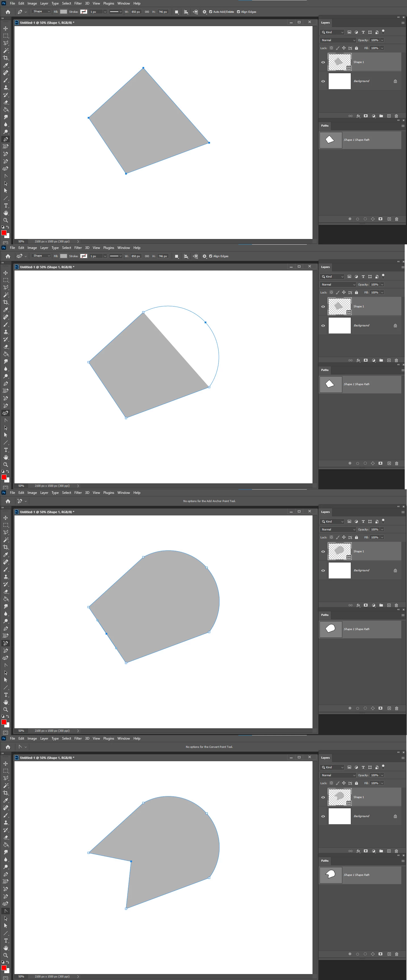Select Zoom tool in Convert Point window

[x=6, y=955]
